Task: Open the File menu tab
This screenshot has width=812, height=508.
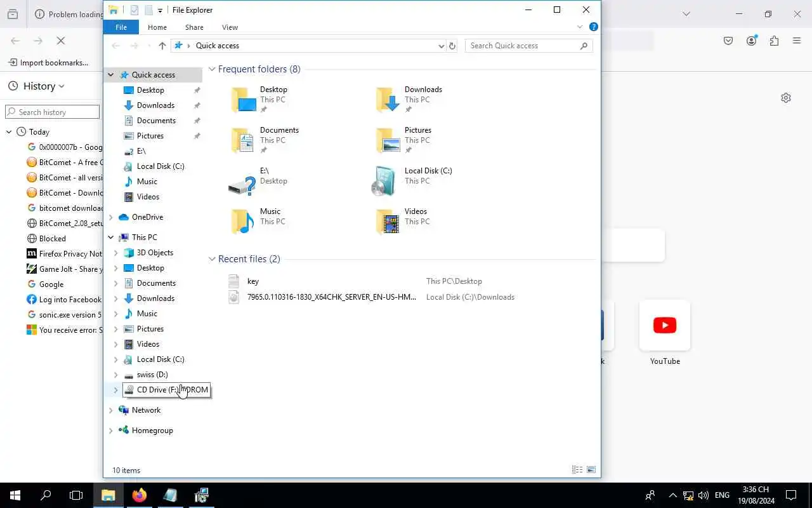Action: coord(121,27)
